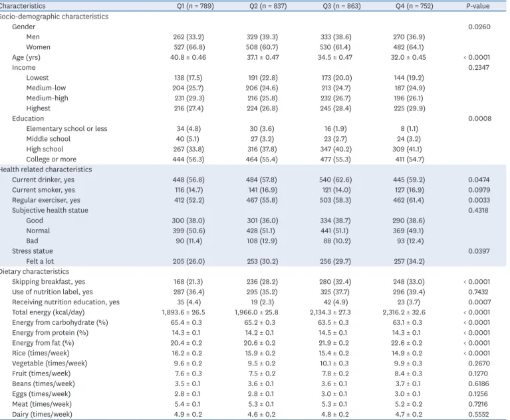510x420 pixels.
Task: Click the Current smoker Q2 value '141 (16.9)'
Action: 263,190
